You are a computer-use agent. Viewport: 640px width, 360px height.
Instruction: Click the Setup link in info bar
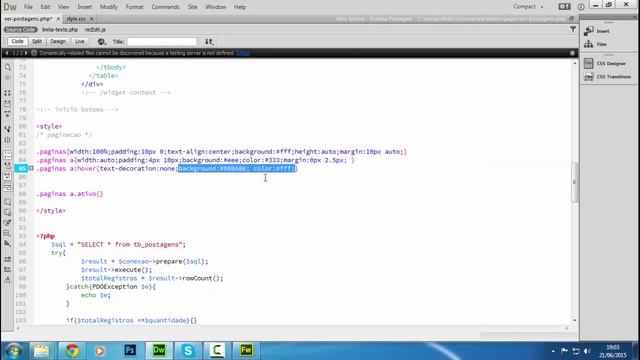tap(242, 53)
